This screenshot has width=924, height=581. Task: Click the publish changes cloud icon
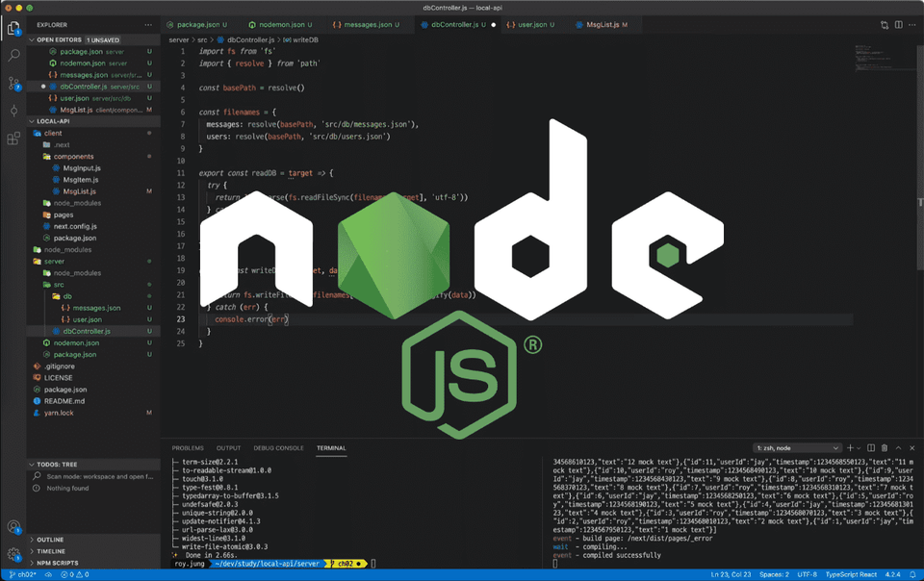48,574
